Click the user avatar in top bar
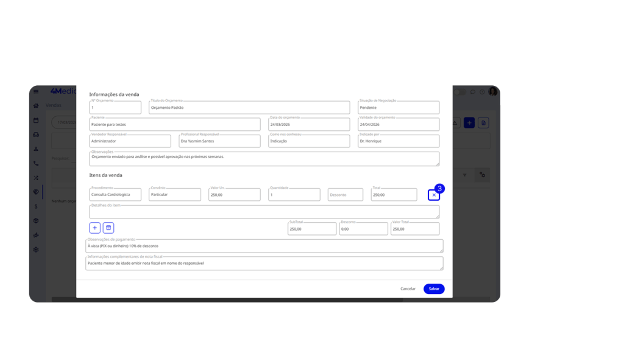This screenshot has width=624, height=364. coord(493,91)
